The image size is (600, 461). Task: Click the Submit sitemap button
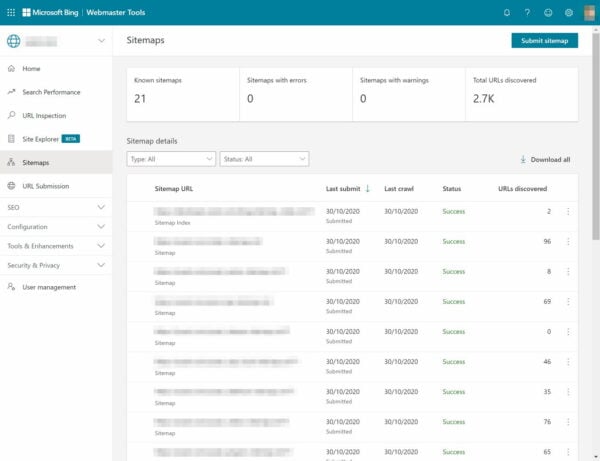tap(543, 41)
